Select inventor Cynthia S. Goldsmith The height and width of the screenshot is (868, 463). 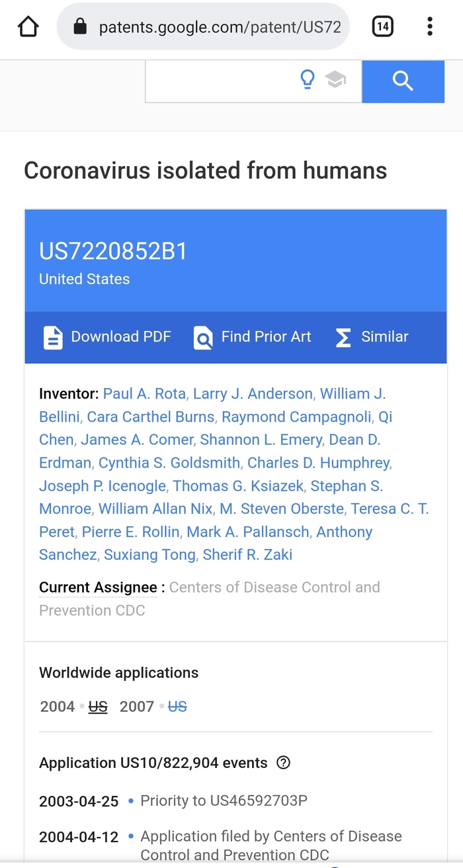pyautogui.click(x=169, y=463)
